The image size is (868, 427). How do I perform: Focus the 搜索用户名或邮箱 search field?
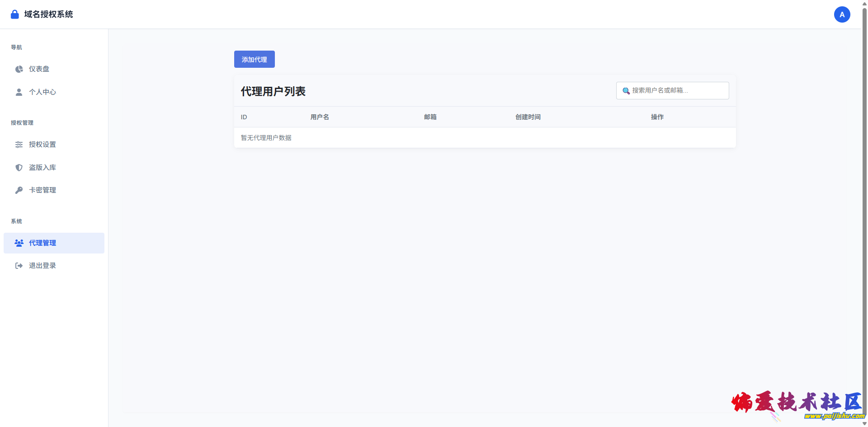[678, 90]
